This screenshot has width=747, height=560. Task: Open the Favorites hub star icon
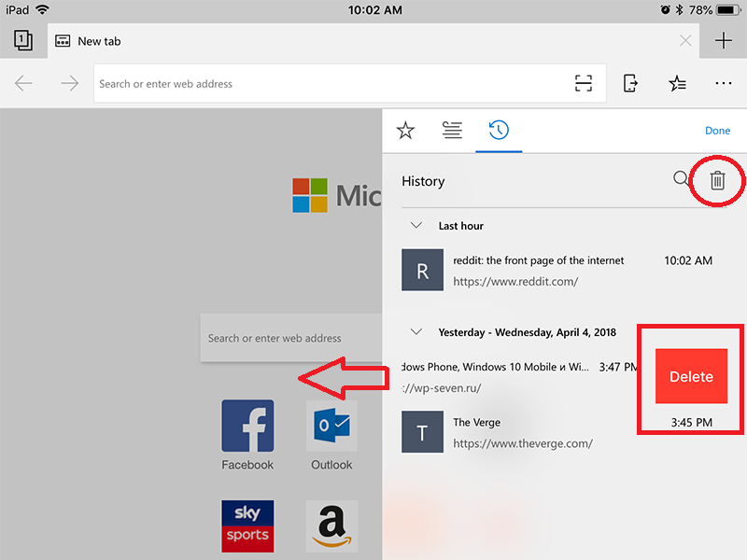point(677,83)
